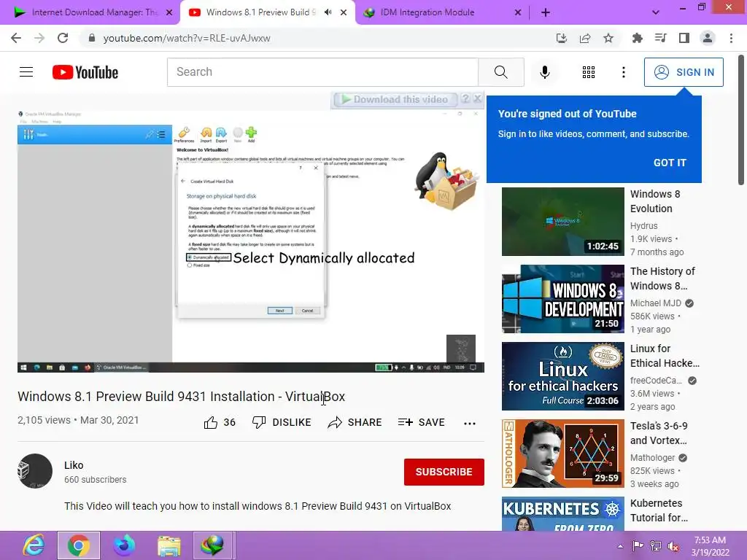747x560 pixels.
Task: Go back with browser back arrow
Action: (x=16, y=38)
